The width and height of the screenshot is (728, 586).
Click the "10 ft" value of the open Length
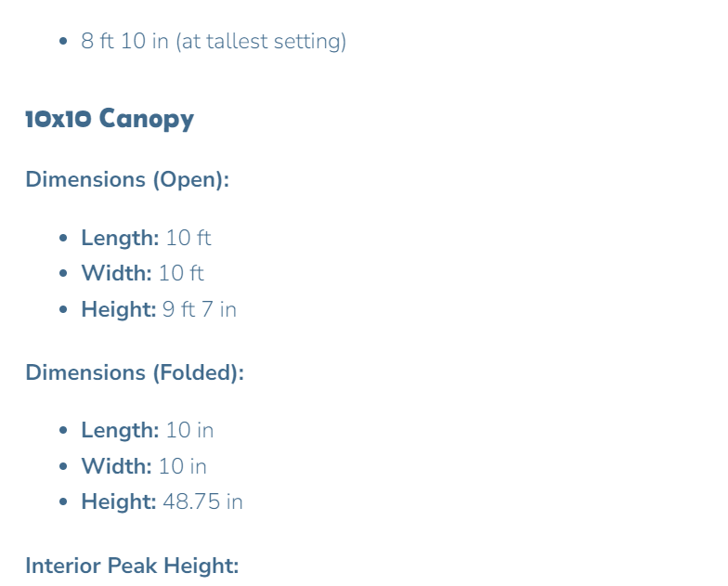pyautogui.click(x=188, y=238)
